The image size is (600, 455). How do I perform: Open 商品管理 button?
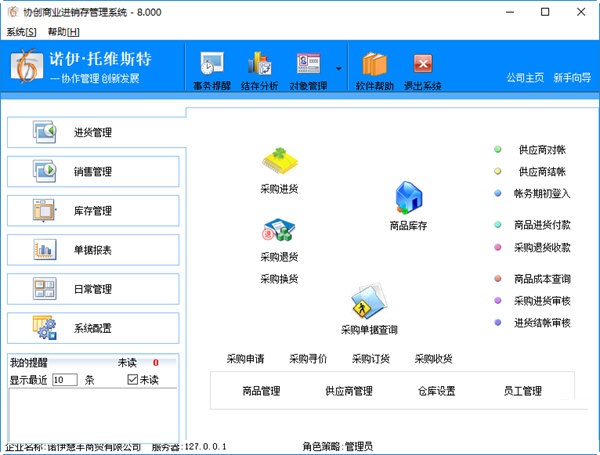pos(261,391)
